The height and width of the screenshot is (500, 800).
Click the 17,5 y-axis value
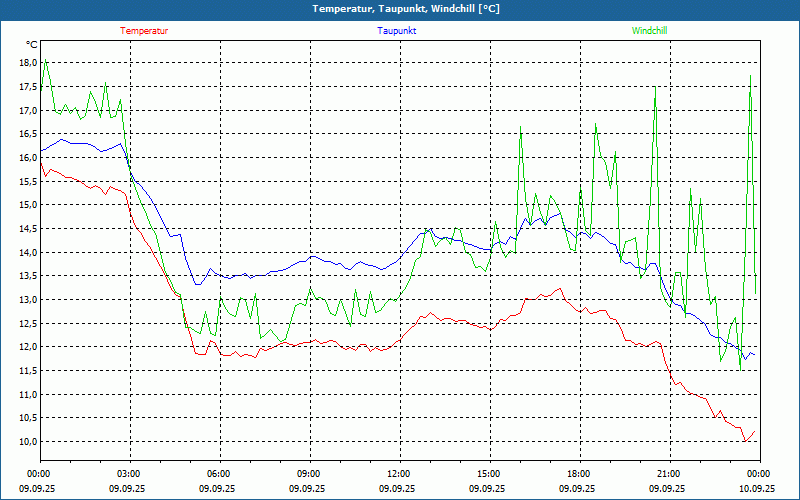[x=29, y=87]
